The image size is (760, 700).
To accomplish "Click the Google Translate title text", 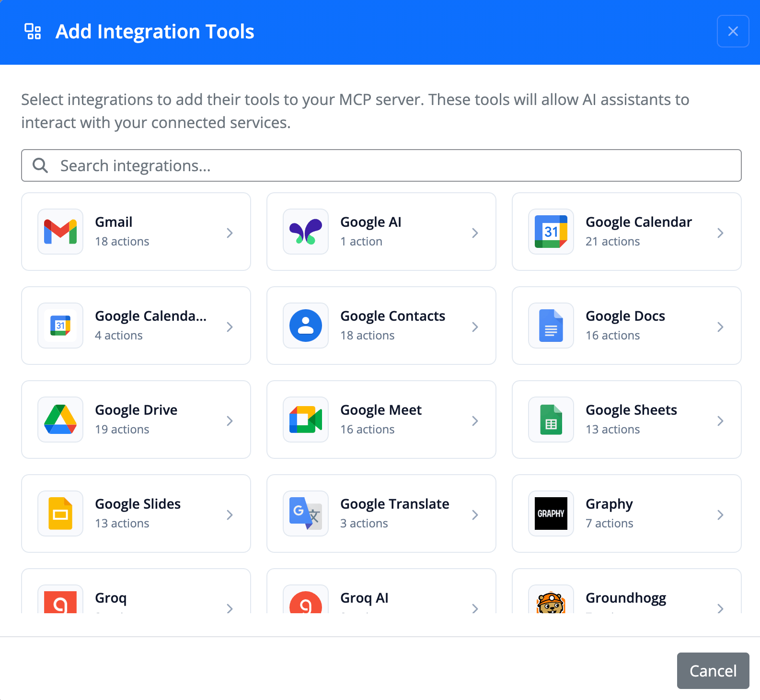I will pyautogui.click(x=395, y=504).
